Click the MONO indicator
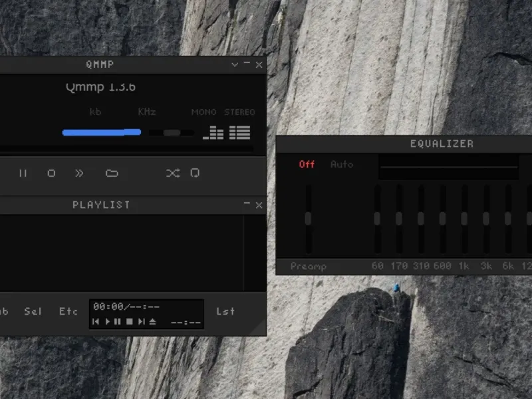This screenshot has width=532, height=399. [203, 112]
